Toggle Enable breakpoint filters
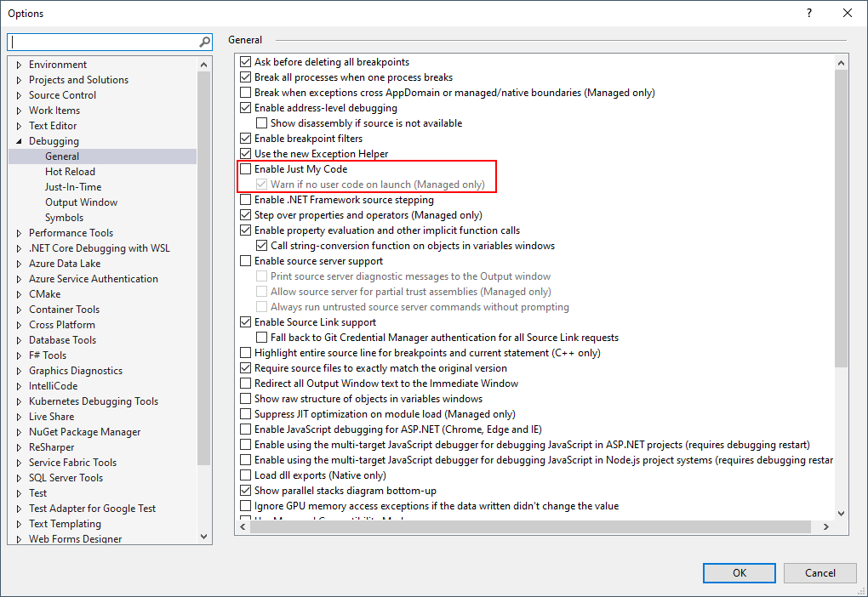The image size is (868, 597). [x=245, y=139]
